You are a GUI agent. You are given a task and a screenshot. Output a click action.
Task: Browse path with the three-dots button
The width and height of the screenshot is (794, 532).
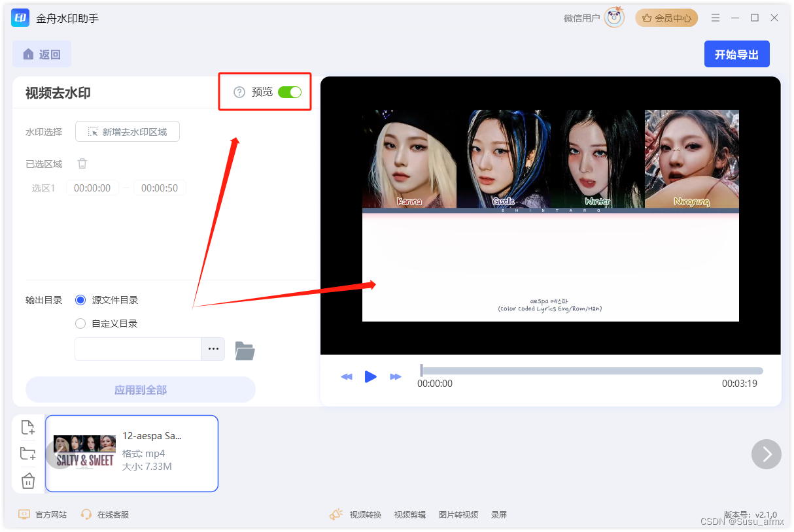click(x=213, y=349)
